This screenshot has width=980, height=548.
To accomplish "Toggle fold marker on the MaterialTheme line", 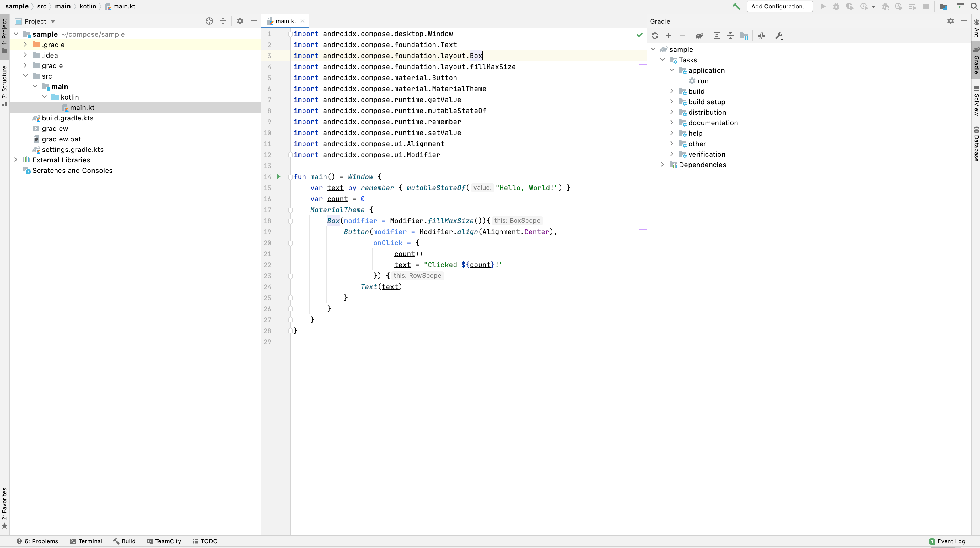I will click(x=290, y=210).
